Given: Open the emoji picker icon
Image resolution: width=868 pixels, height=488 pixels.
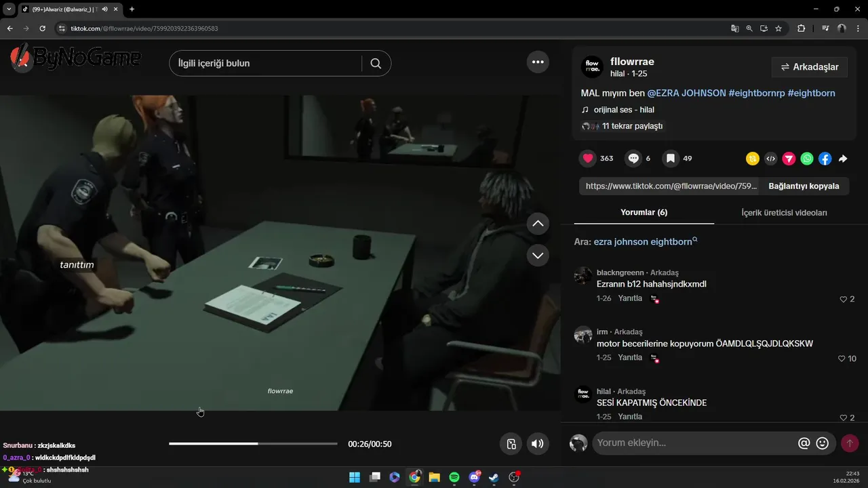Looking at the screenshot, I should click(823, 443).
